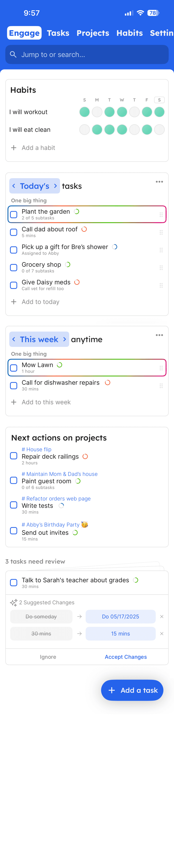Open the House flip project link

click(37, 449)
